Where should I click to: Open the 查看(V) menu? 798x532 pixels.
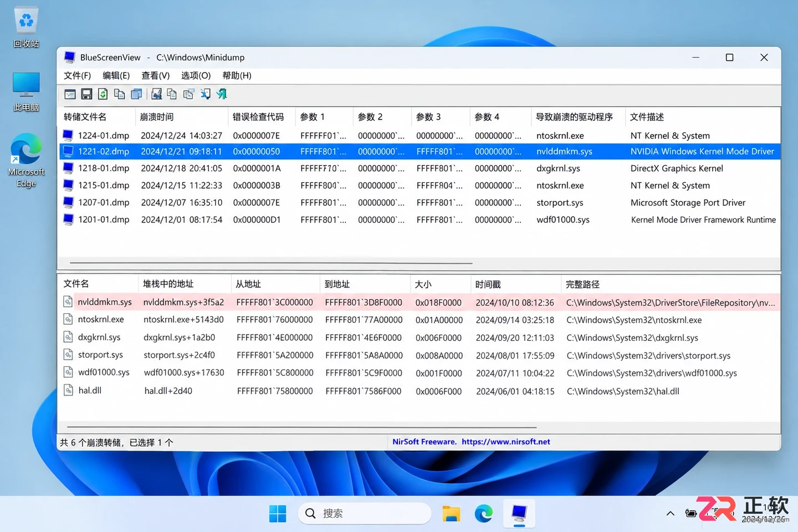pos(155,75)
